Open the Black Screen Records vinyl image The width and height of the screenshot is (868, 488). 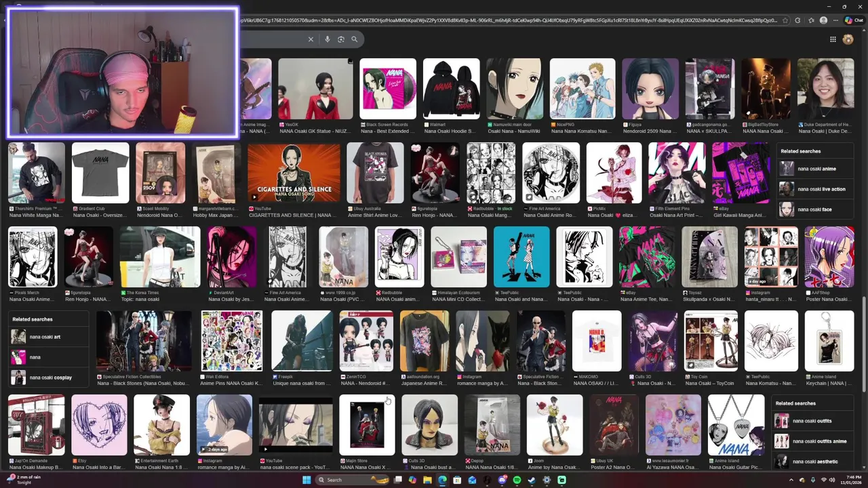click(388, 89)
